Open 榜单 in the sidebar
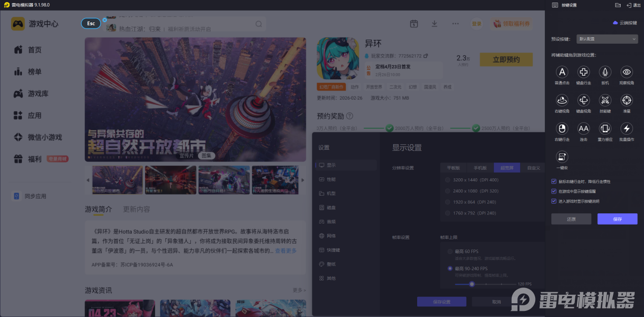Image resolution: width=644 pixels, height=317 pixels. pos(35,72)
